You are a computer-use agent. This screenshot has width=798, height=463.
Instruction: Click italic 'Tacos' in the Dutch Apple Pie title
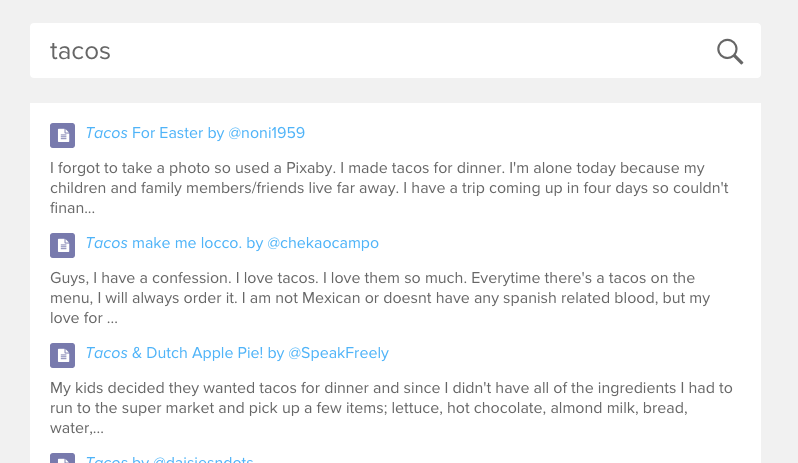pos(107,353)
